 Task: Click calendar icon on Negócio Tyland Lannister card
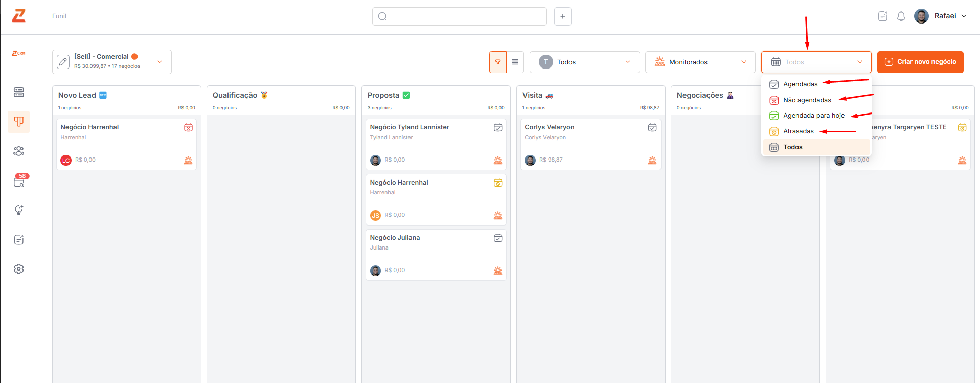(x=498, y=127)
